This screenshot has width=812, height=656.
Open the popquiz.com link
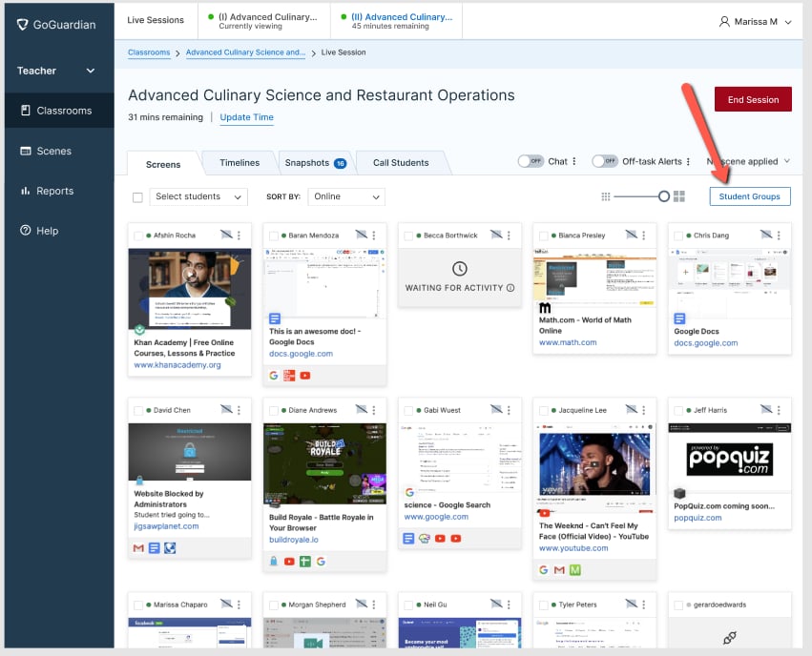coord(697,518)
